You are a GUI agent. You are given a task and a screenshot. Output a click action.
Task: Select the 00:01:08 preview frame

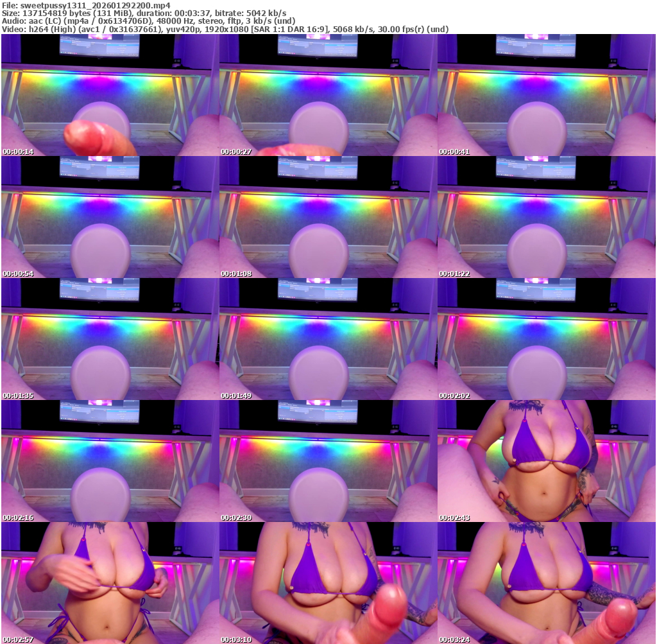328,217
